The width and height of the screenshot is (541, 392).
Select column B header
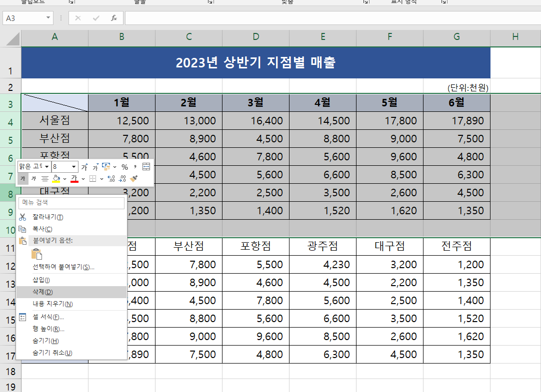(x=122, y=37)
